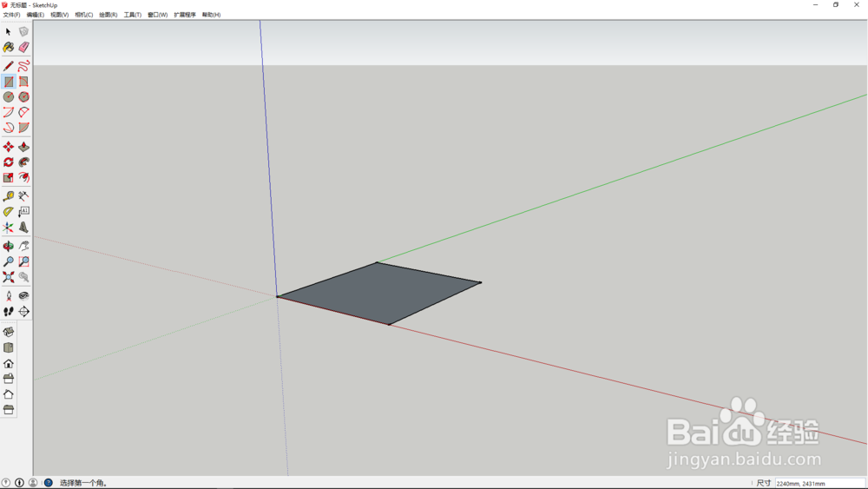
Task: Switch to Top standard view
Action: coord(9,347)
